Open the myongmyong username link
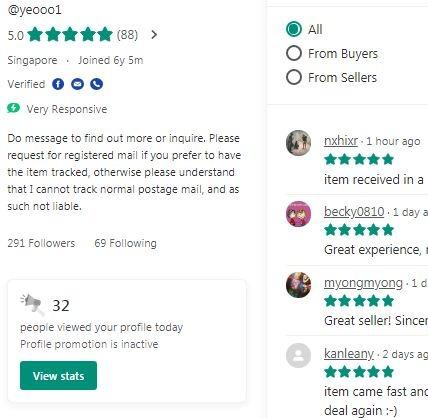The width and height of the screenshot is (428, 418). (363, 283)
